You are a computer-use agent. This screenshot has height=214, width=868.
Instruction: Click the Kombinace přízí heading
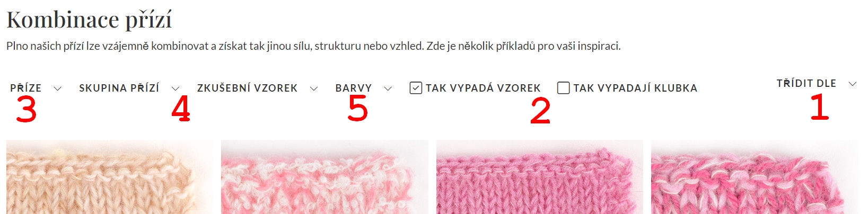point(89,20)
